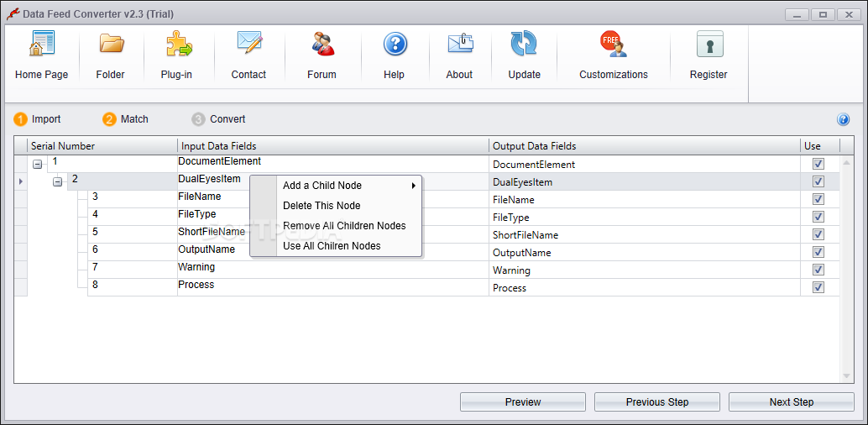Open the Plug-in puzzle icon

[178, 44]
